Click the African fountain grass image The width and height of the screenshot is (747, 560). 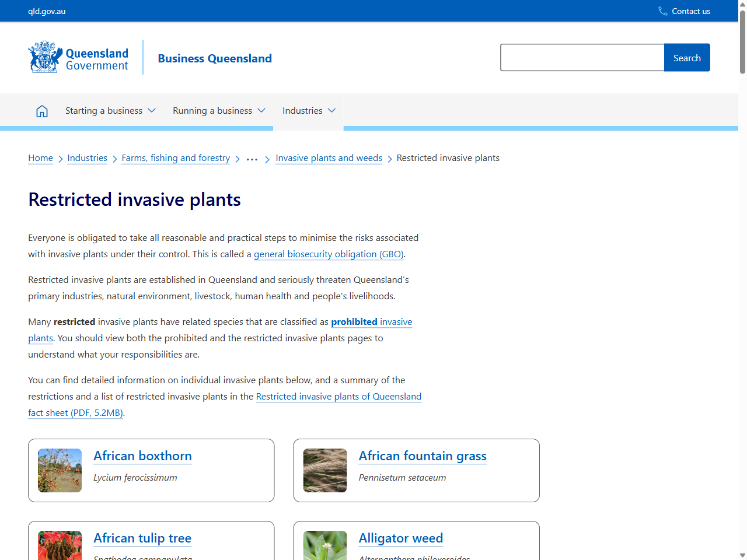(324, 470)
